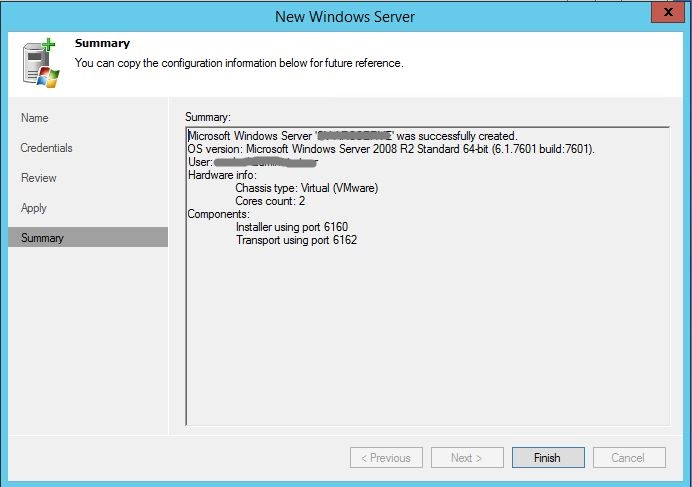This screenshot has height=487, width=692.
Task: Click 'Chassis type: Virtual (VMware)' line
Action: point(307,188)
